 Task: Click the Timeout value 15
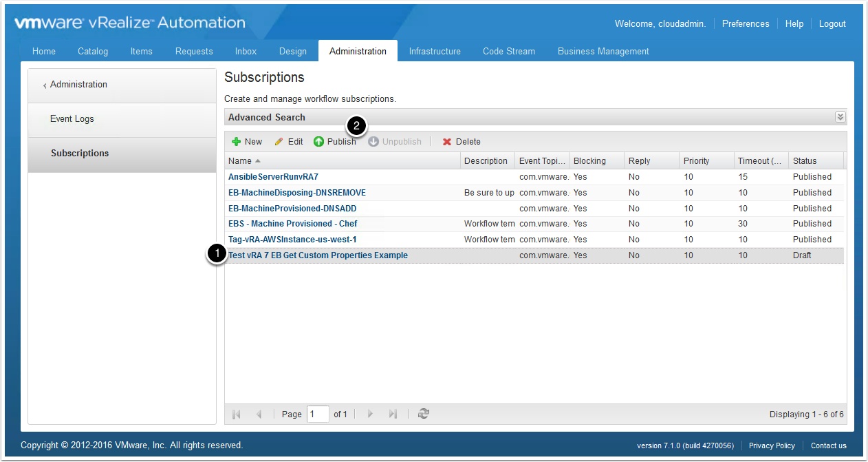[743, 177]
